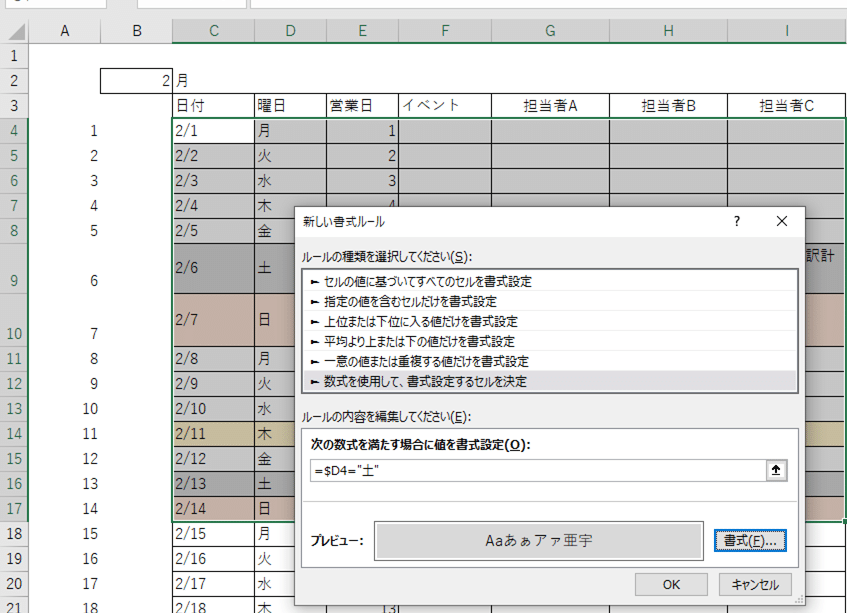Image resolution: width=847 pixels, height=613 pixels.
Task: Click the help question mark in dialog
Action: [736, 221]
